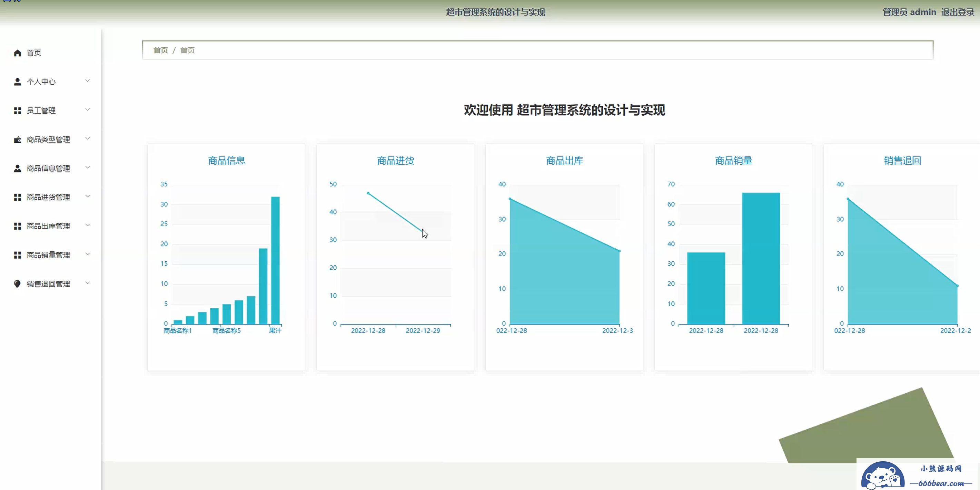Screen dimensions: 980x490
Task: Click the user icon beside 商品信息管理
Action: click(x=18, y=168)
